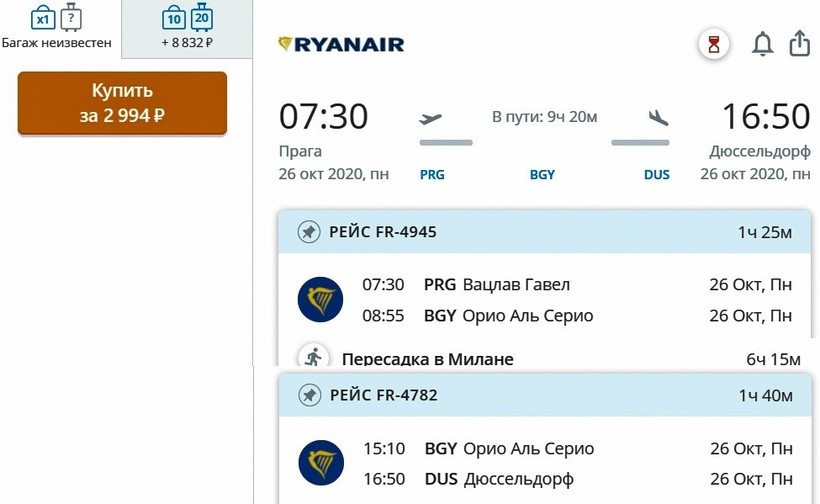Expand the flight FR-4782 header
Viewport: 820px width, 504px height.
pos(544,395)
